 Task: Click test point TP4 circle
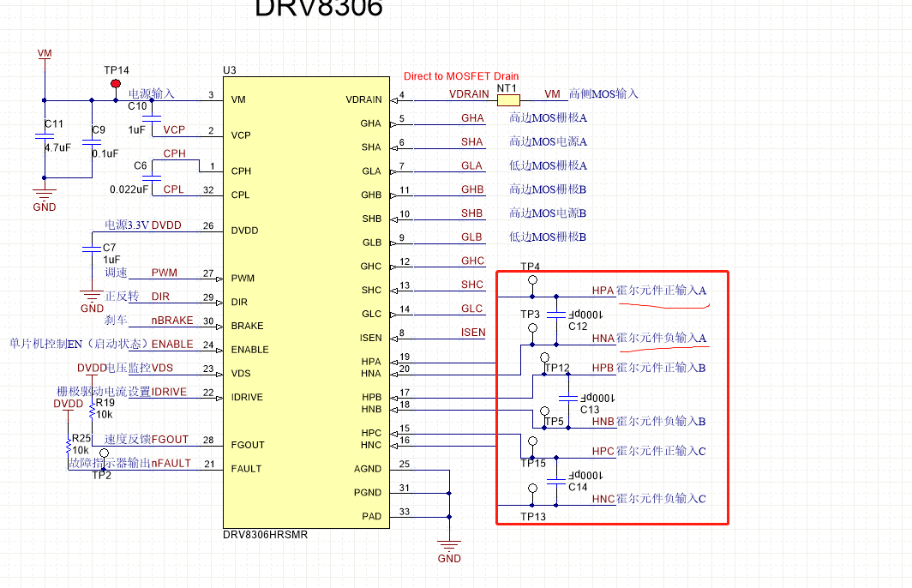coord(532,280)
